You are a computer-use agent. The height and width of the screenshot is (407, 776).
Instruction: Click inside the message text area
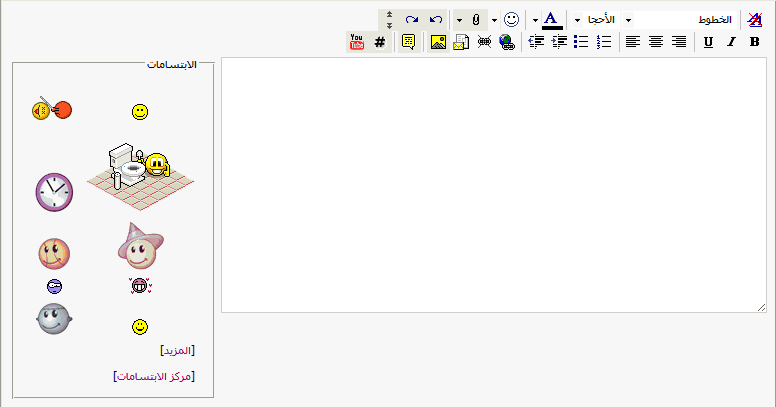pos(493,185)
